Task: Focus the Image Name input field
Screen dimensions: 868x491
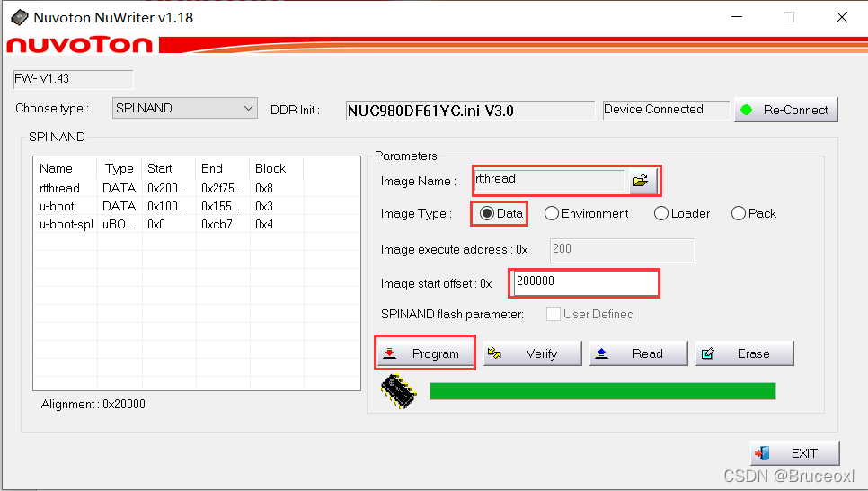Action: coord(550,180)
